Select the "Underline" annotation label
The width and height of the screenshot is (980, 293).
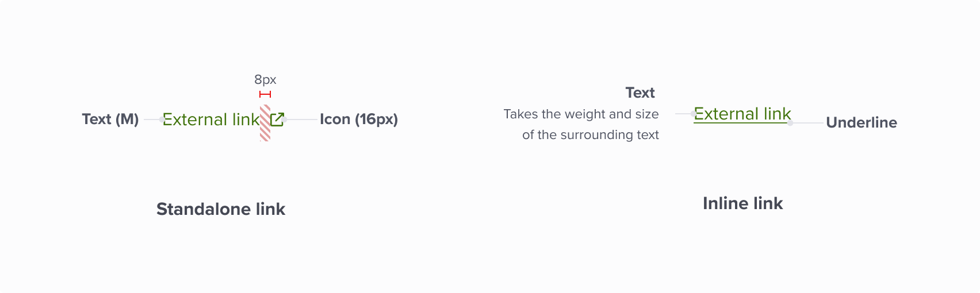point(861,122)
